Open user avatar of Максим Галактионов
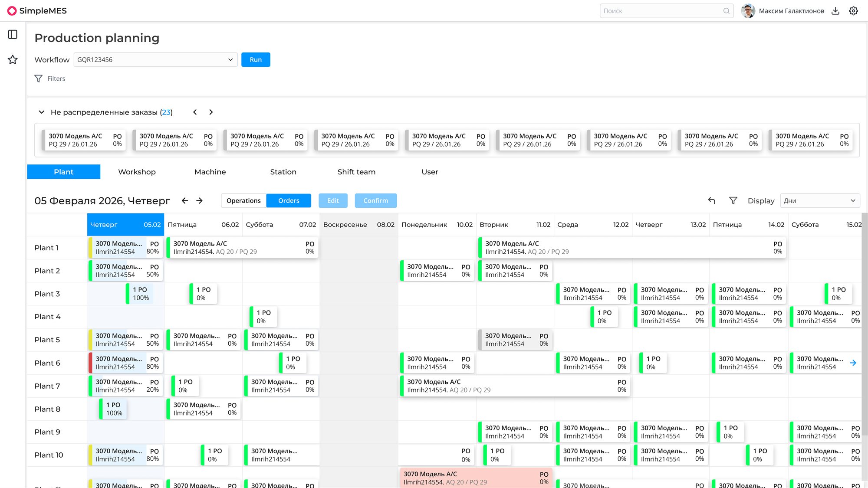868x488 pixels. 748,11
